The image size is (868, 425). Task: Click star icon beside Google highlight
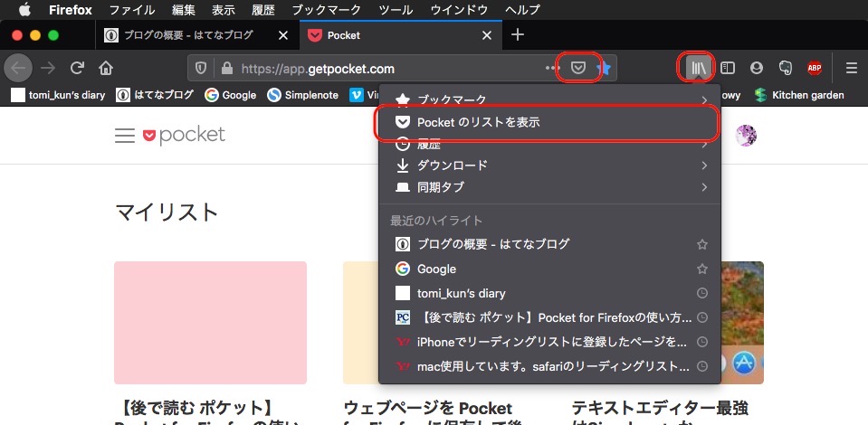click(702, 269)
